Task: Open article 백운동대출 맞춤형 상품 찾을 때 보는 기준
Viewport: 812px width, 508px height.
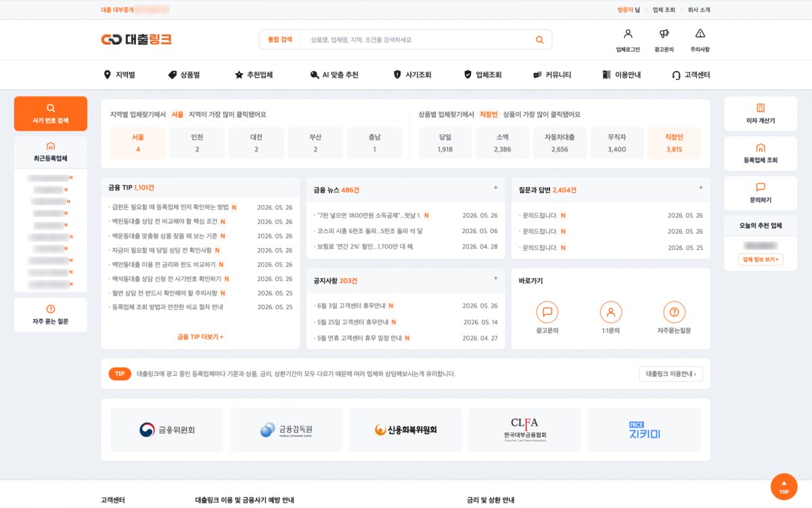Action: coord(164,236)
